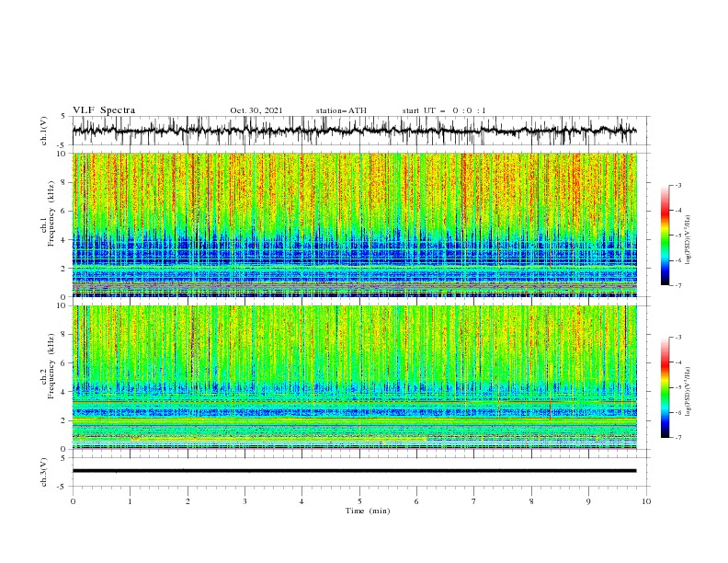Click the time axis tick label '3'
The width and height of the screenshot is (728, 563).
245,501
